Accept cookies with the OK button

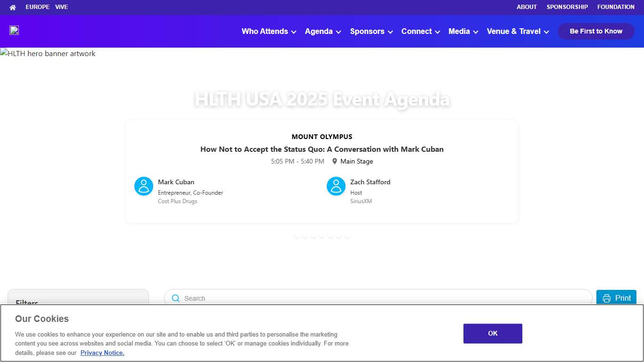point(492,333)
